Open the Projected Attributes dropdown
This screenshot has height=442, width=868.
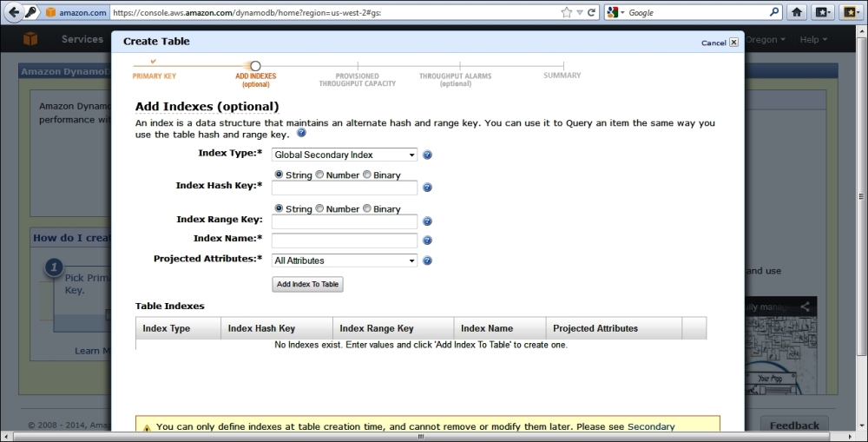[x=345, y=261]
